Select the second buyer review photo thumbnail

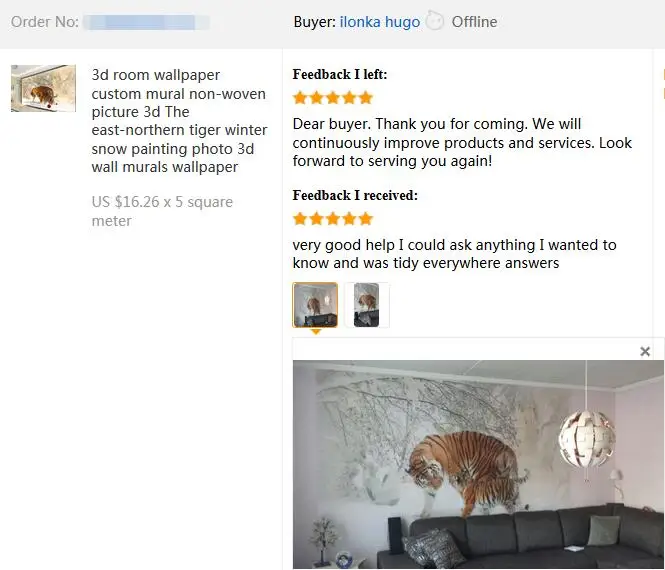367,305
